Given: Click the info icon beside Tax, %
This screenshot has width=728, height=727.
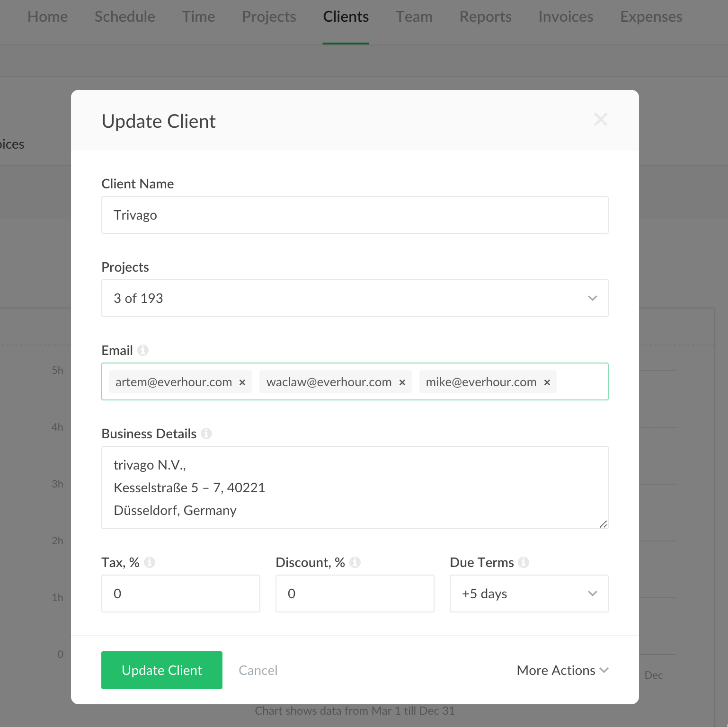Looking at the screenshot, I should (150, 562).
